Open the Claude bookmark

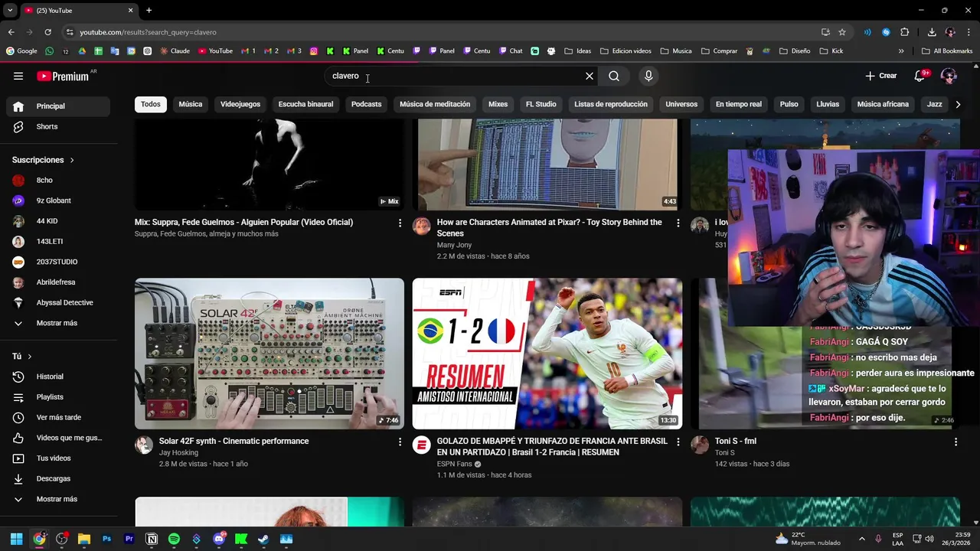pos(175,51)
